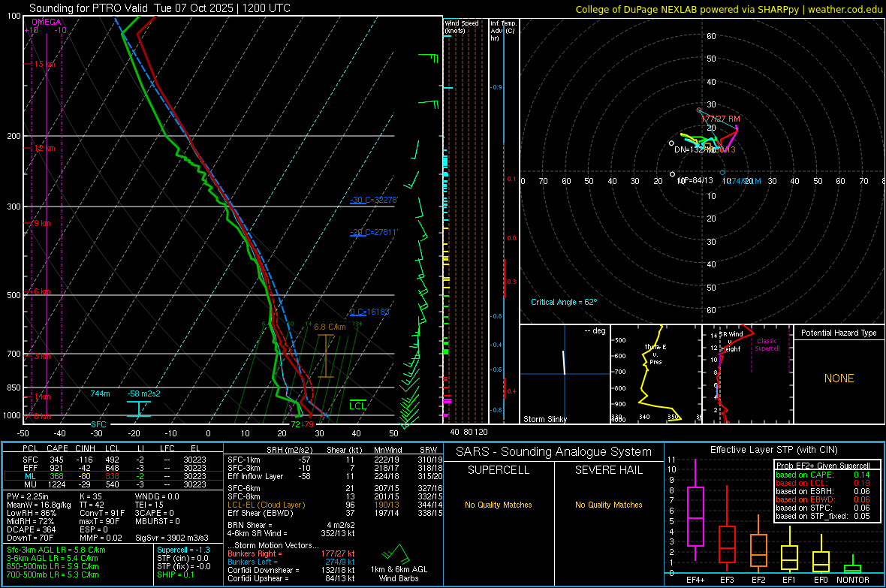Image resolution: width=886 pixels, height=588 pixels.
Task: Click the "MeanW = 16.8g/kg" value
Action: (39, 505)
